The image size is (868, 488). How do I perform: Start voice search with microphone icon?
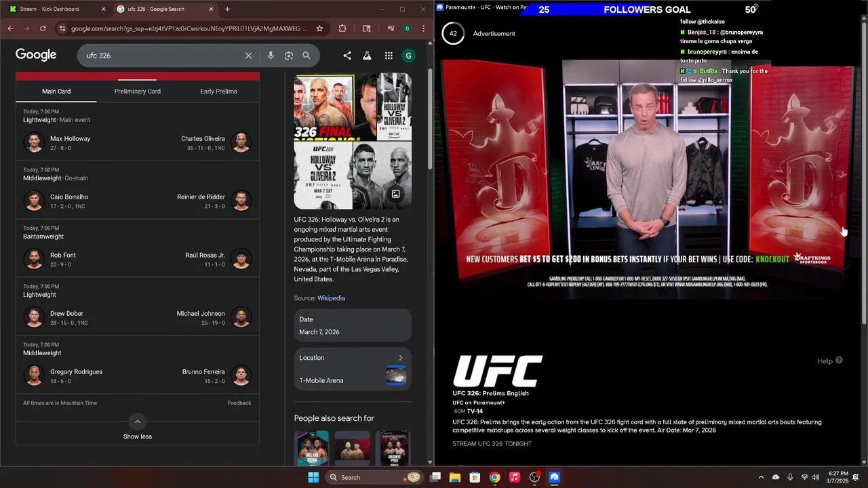point(271,56)
